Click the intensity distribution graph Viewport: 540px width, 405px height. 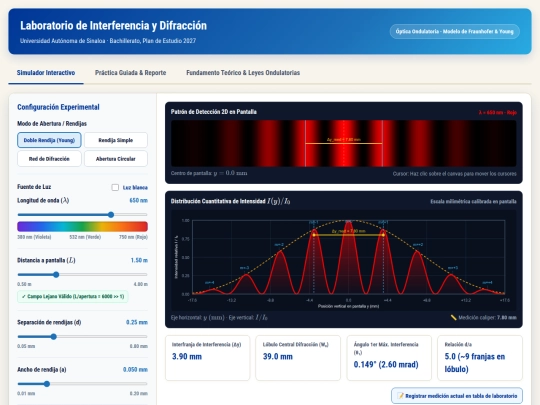(343, 260)
